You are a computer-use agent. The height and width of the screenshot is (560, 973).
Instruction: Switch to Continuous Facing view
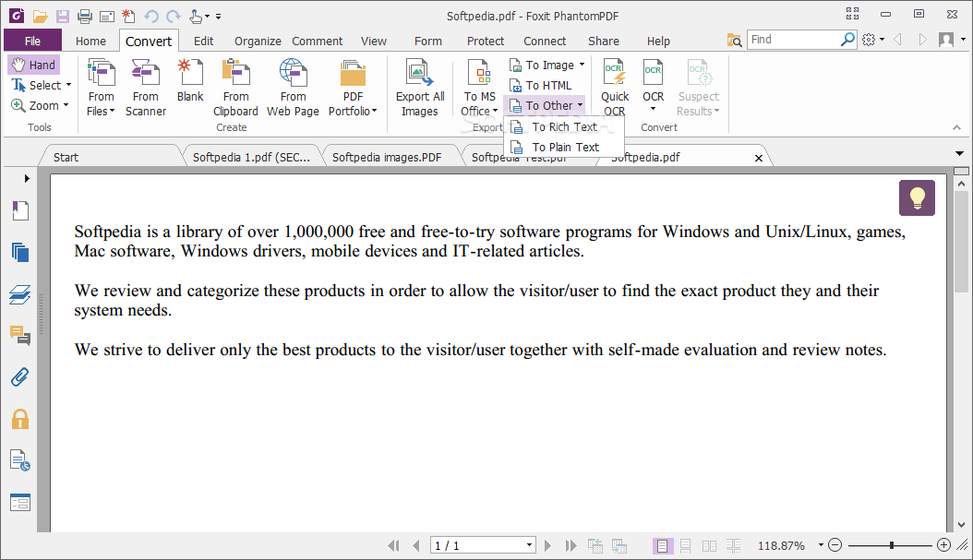(x=733, y=546)
